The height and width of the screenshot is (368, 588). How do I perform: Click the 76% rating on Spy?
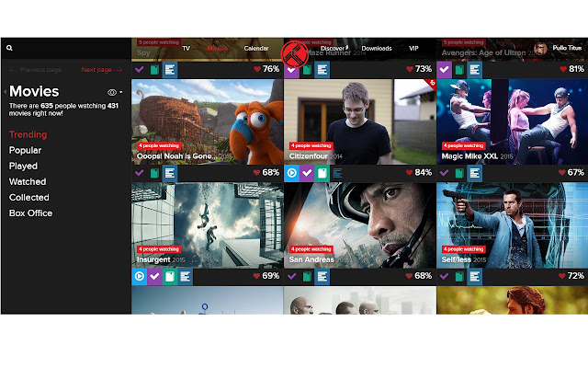point(266,69)
